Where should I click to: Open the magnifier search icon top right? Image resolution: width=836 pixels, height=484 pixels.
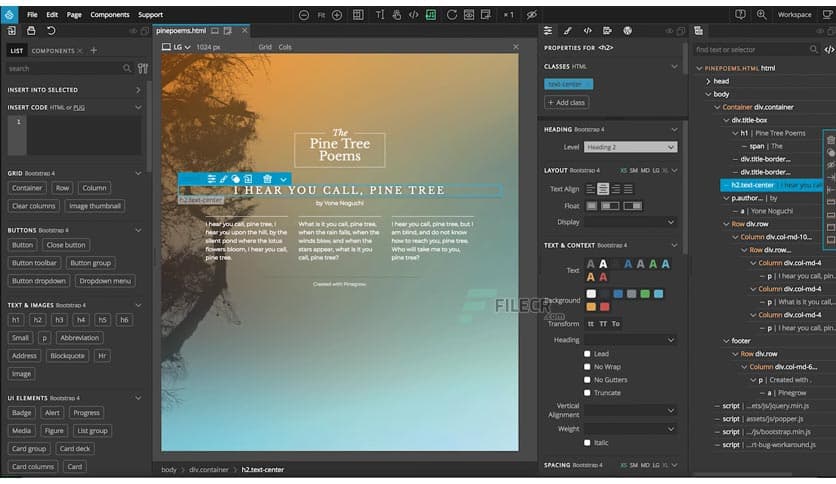[761, 15]
